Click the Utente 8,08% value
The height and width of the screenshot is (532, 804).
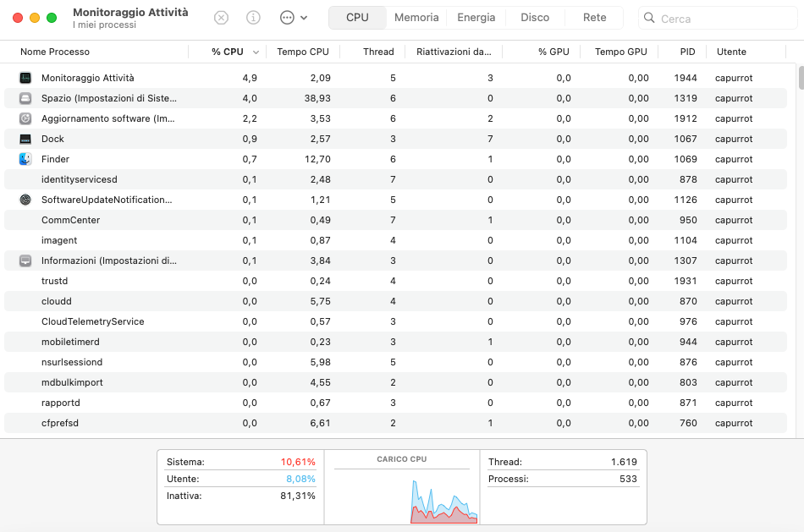point(300,479)
